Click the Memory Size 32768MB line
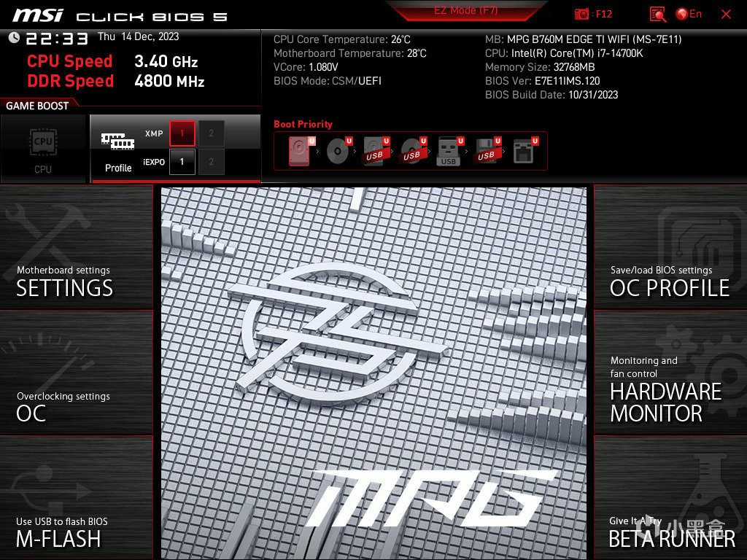This screenshot has height=560, width=747. point(540,67)
